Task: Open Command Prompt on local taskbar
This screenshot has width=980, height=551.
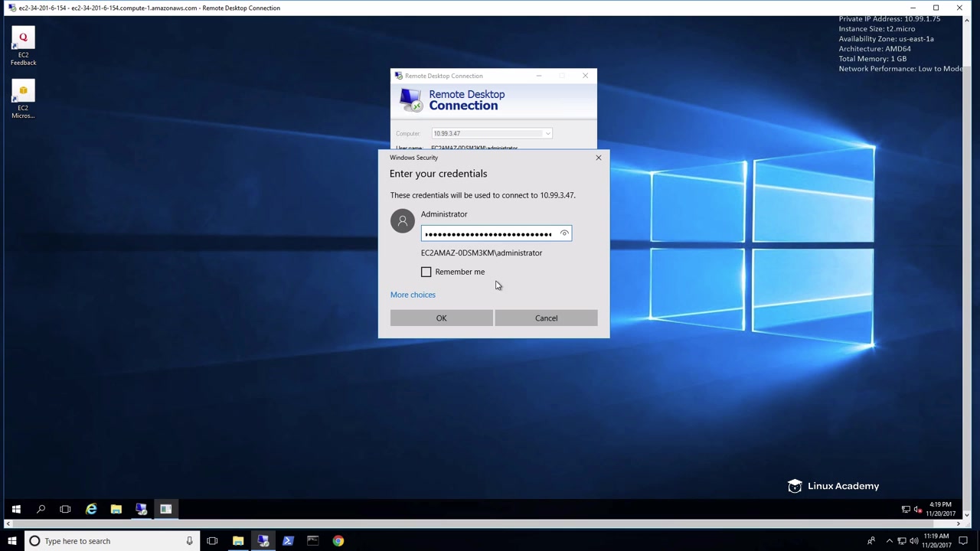Action: [312, 541]
